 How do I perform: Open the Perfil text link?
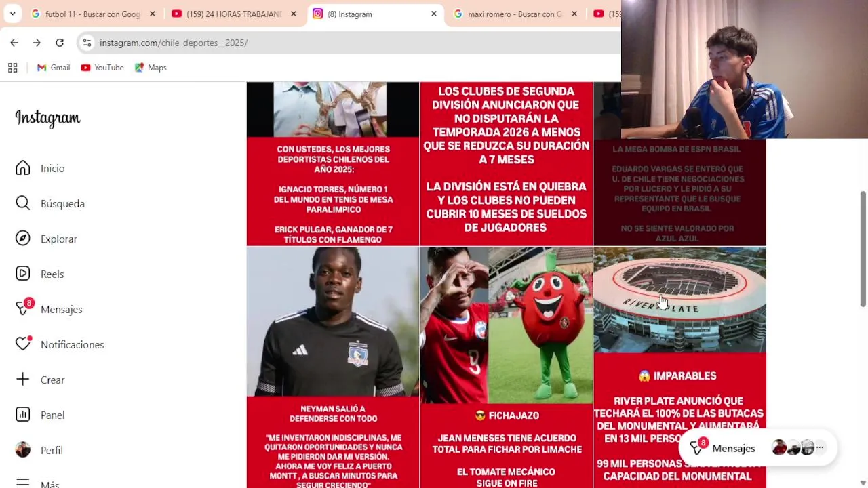tap(52, 450)
